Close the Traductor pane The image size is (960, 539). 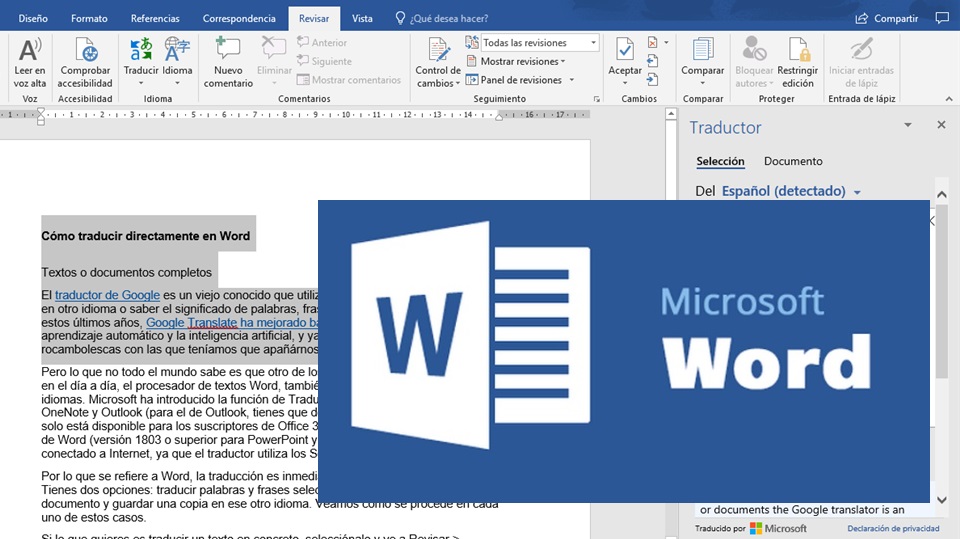click(941, 125)
